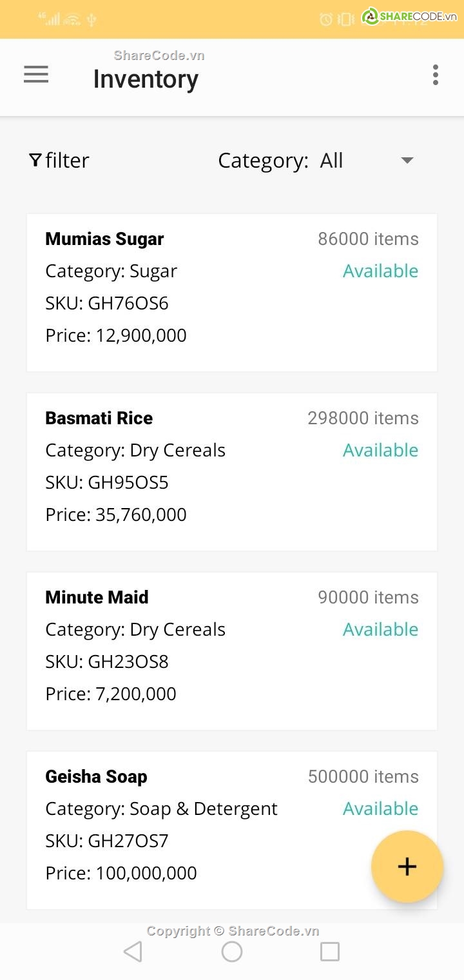Viewport: 464px width, 980px height.
Task: Tap Available status on Basmati Rice
Action: pyautogui.click(x=380, y=450)
